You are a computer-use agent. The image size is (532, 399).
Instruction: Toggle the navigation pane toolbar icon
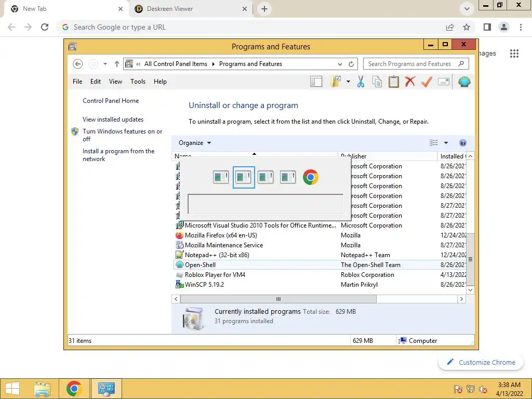click(x=316, y=82)
